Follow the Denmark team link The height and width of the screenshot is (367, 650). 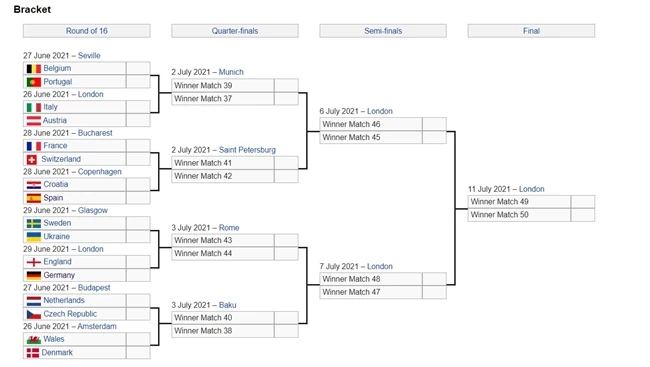point(57,352)
